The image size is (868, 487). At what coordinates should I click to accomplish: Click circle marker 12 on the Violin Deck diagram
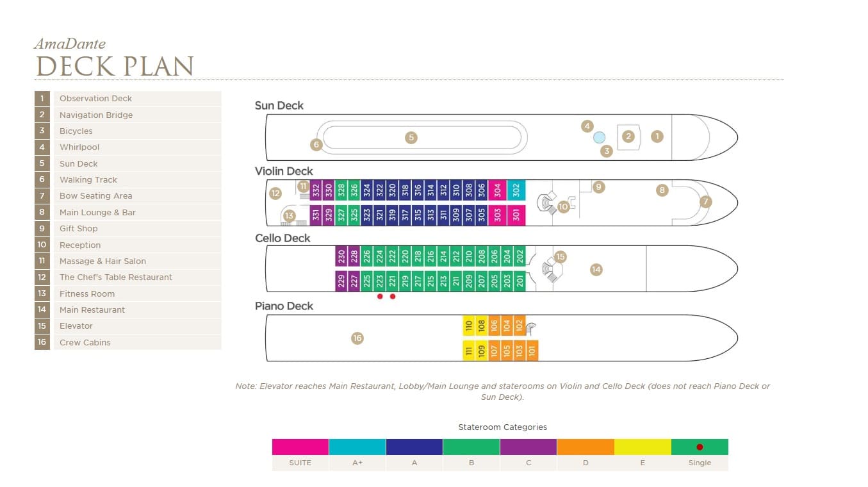[x=275, y=193]
